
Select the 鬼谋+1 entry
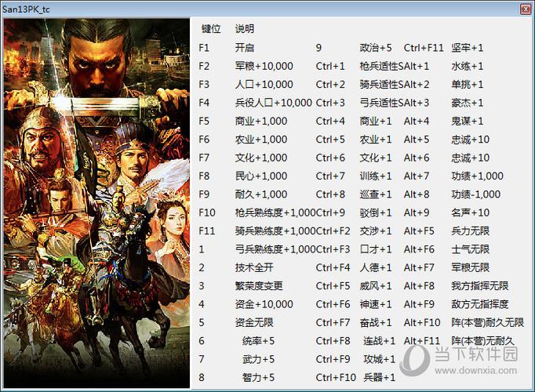click(468, 121)
